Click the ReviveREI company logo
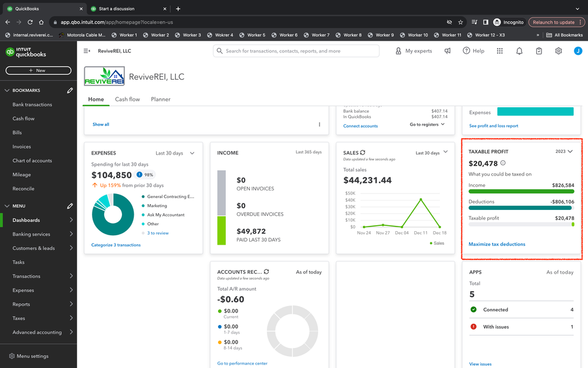 tap(104, 76)
